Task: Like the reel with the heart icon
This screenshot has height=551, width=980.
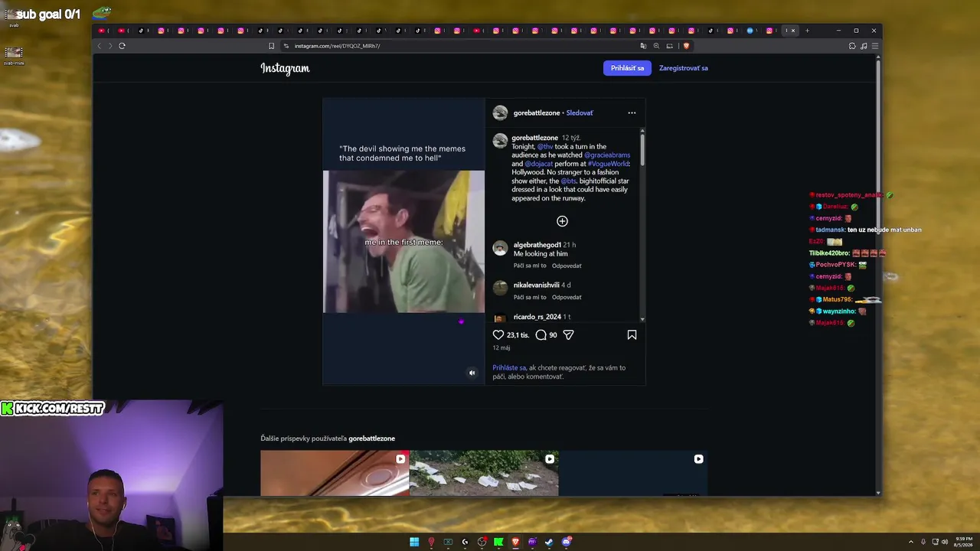Action: [498, 335]
